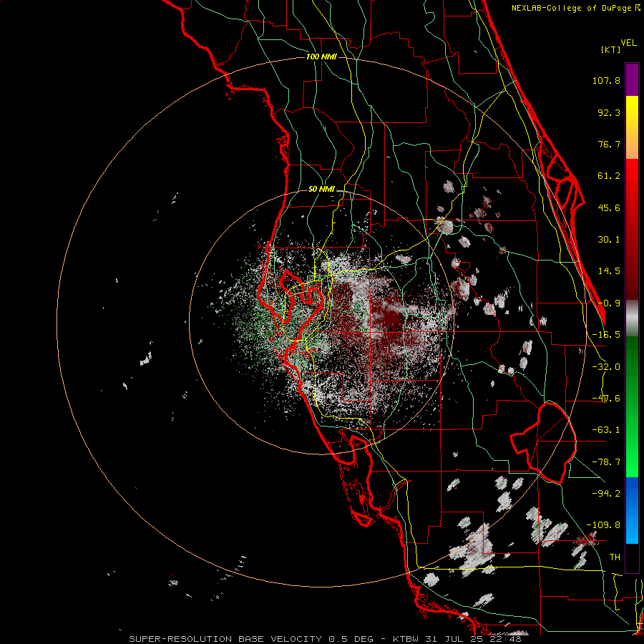The width and height of the screenshot is (644, 644).
Task: Click the 45.6 velocity scale value
Action: 609,208
